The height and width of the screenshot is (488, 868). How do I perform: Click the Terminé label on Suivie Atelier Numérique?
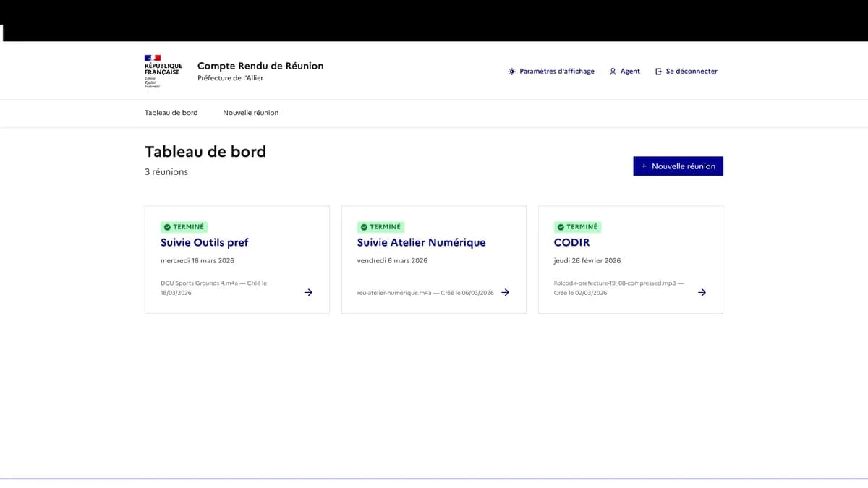[380, 227]
